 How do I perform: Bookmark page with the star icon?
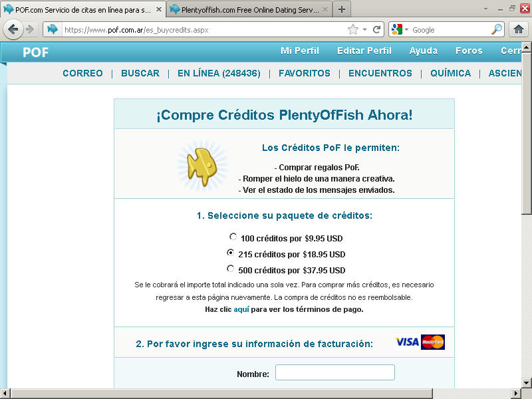[x=353, y=29]
